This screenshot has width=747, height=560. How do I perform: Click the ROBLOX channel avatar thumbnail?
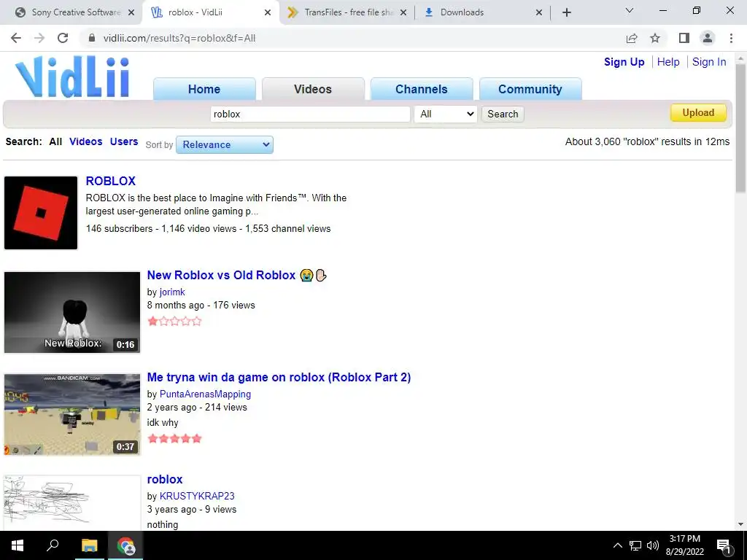pos(41,213)
